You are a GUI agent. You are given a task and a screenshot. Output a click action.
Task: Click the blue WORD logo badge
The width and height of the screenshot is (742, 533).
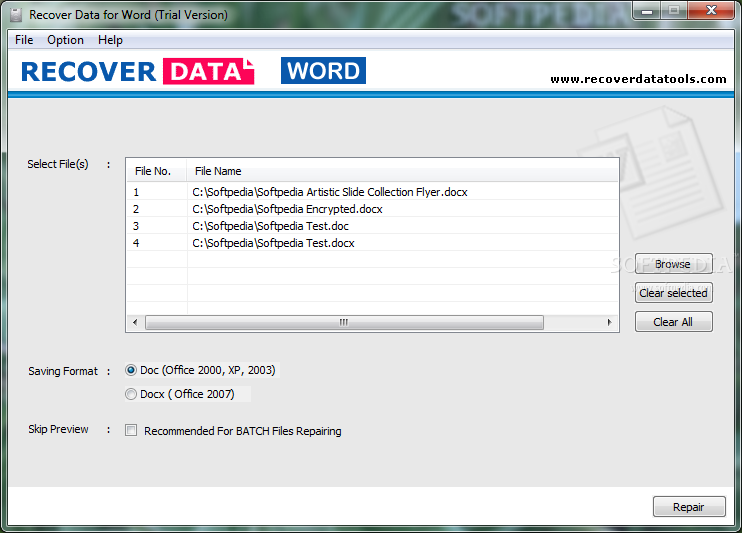pyautogui.click(x=323, y=71)
